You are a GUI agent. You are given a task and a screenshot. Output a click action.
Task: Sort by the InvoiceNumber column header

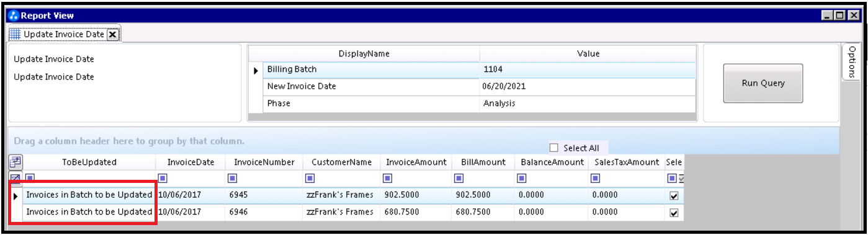[x=264, y=162]
